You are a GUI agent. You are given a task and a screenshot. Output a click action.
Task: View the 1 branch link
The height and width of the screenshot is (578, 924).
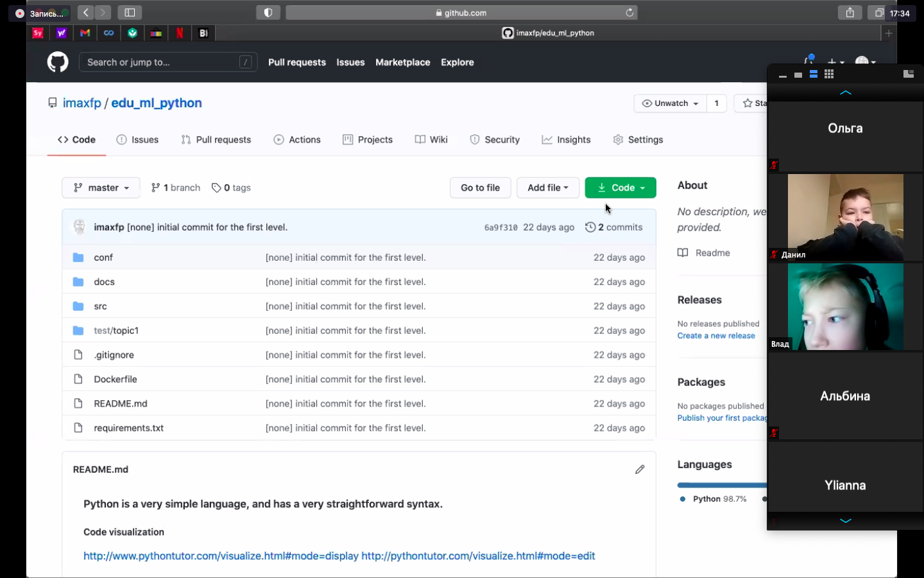(176, 188)
